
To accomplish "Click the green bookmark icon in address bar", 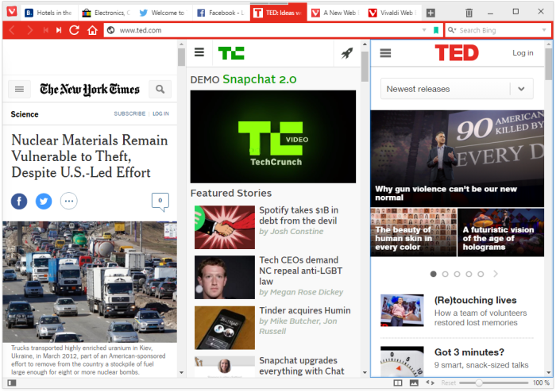I will [x=436, y=30].
